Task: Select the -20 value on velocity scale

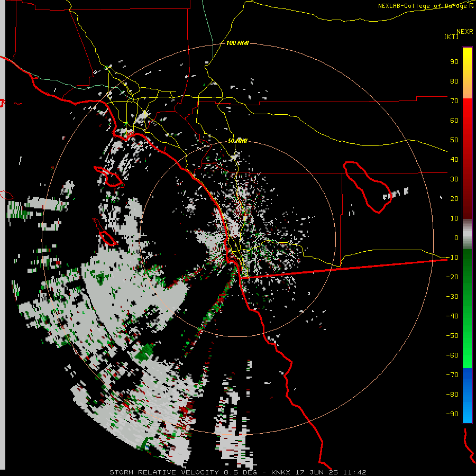Action: click(x=452, y=277)
